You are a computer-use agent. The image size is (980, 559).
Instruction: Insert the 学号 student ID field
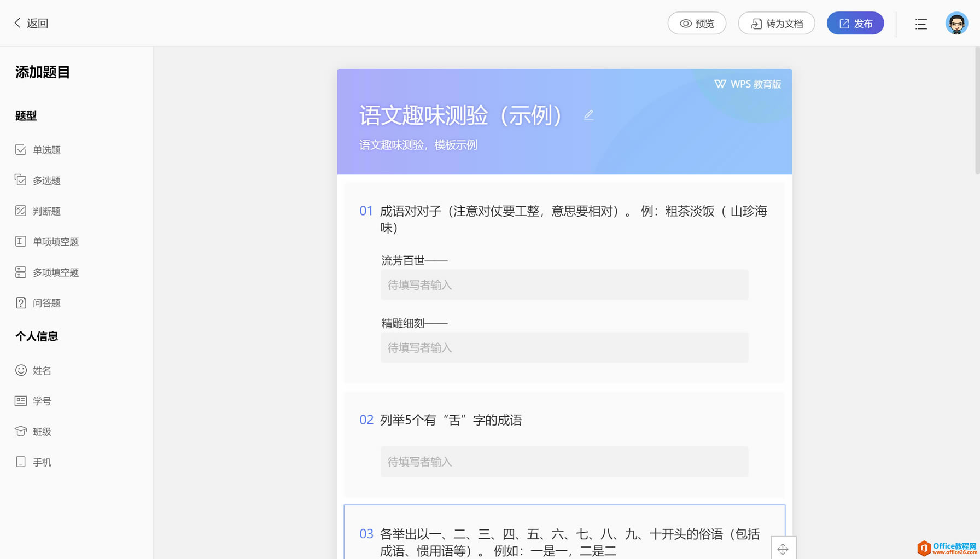click(33, 401)
